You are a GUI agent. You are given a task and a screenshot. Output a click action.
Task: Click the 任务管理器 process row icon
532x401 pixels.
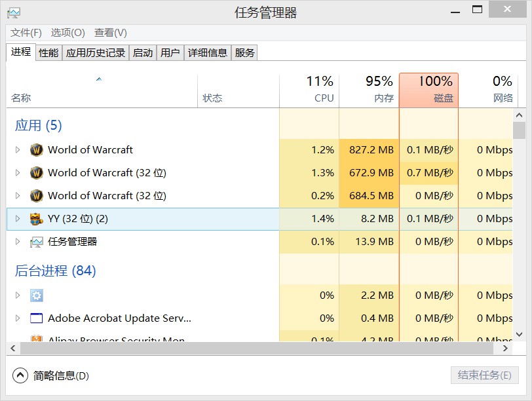(37, 242)
